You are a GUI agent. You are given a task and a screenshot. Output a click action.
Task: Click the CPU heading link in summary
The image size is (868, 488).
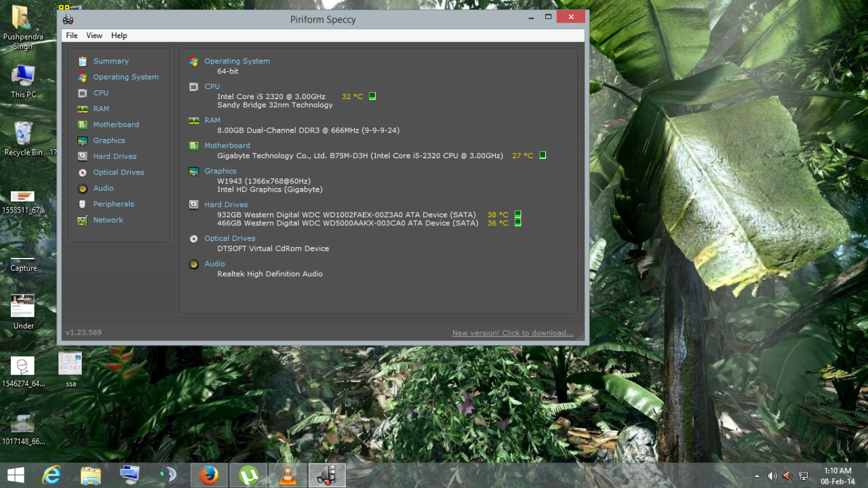[212, 86]
